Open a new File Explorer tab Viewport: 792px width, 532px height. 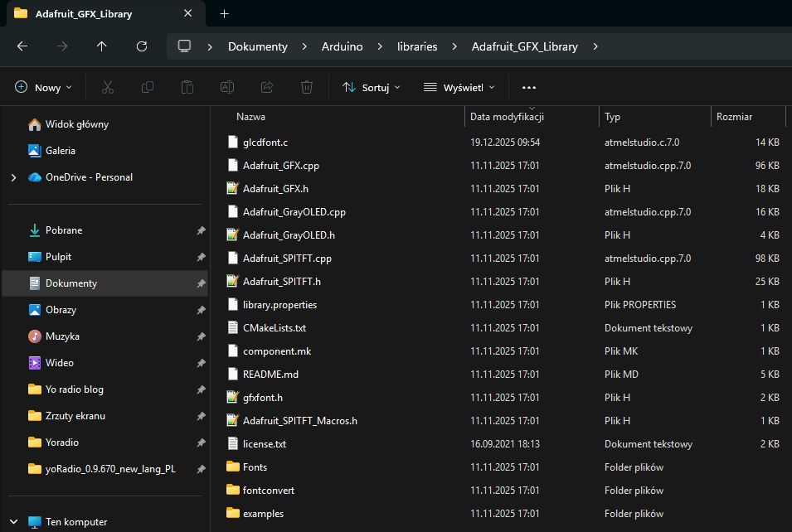pos(224,14)
